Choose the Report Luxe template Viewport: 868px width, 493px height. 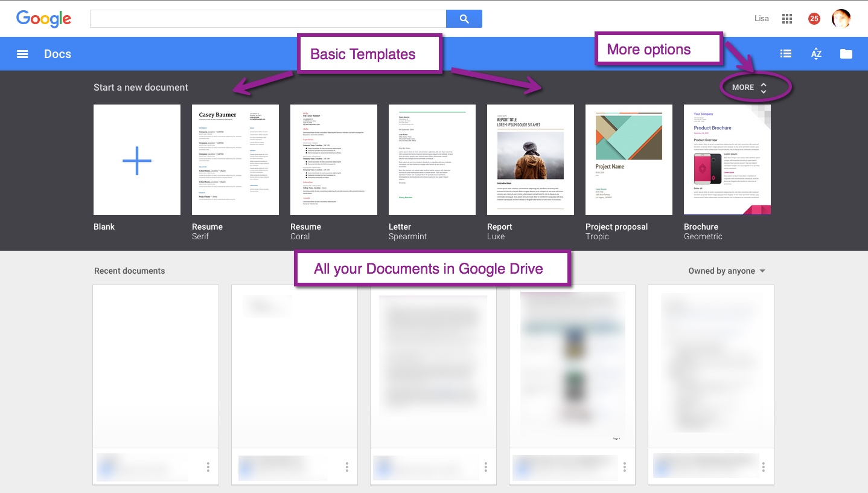tap(531, 160)
